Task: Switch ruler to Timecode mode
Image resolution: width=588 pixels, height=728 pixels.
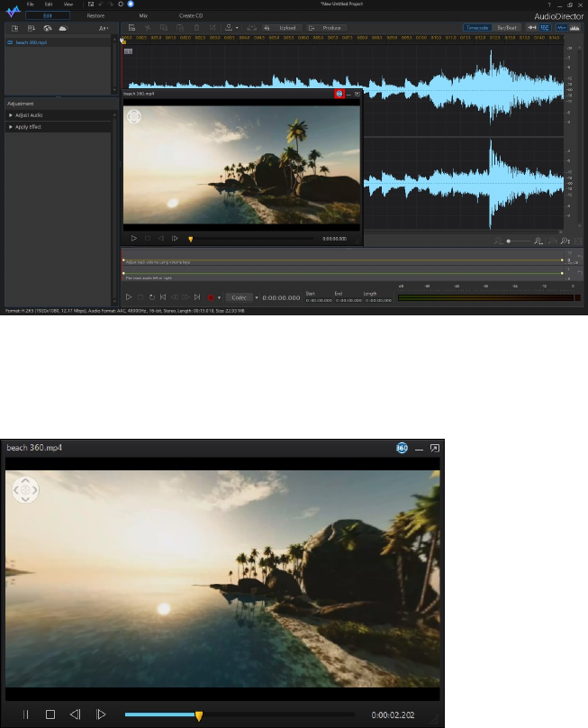Action: (x=476, y=28)
